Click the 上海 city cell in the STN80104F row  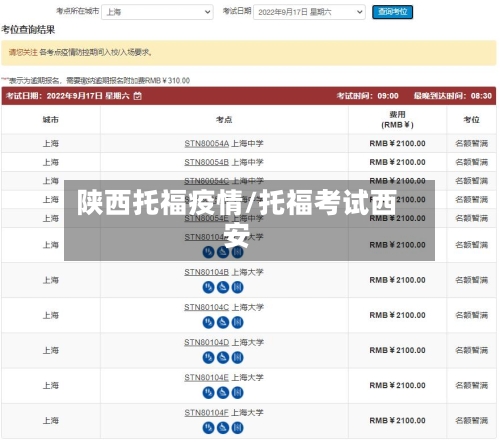coord(51,421)
